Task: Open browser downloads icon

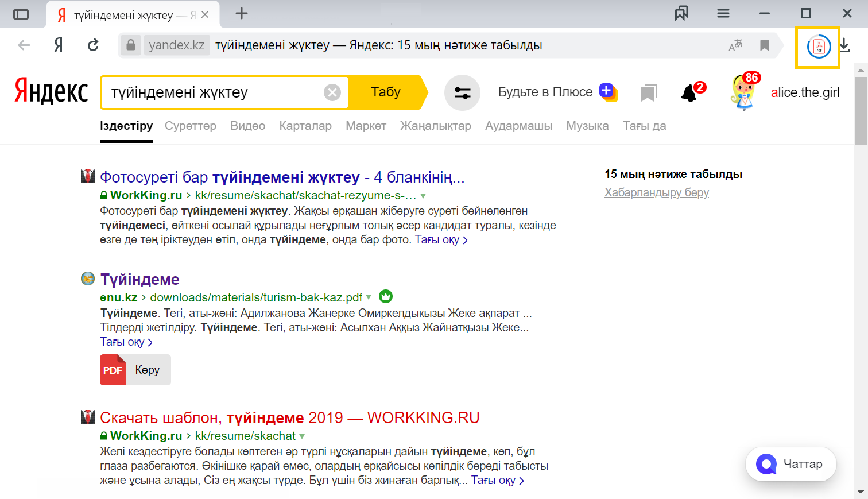Action: (x=845, y=45)
